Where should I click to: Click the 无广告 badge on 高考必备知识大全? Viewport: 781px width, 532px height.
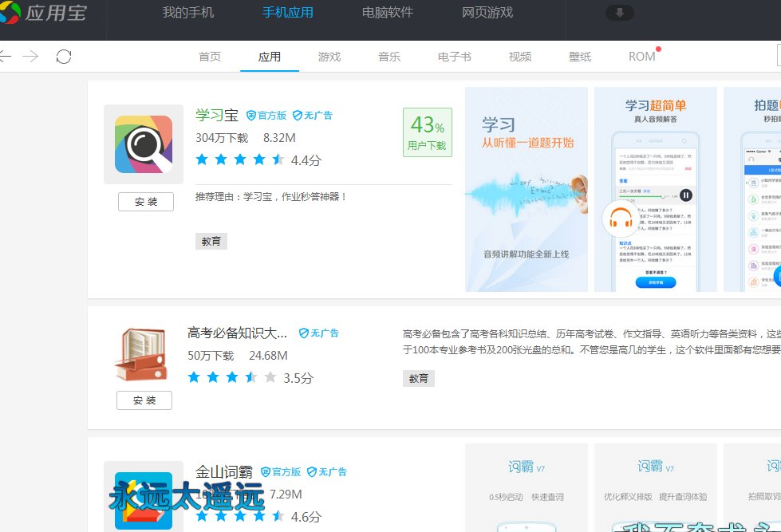click(x=318, y=333)
